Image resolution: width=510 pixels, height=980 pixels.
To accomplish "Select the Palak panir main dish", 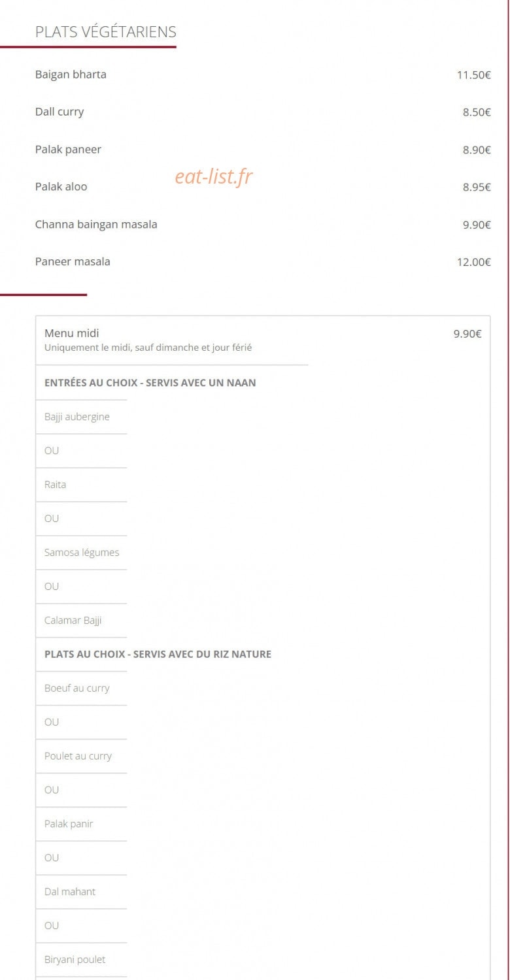I will (69, 824).
